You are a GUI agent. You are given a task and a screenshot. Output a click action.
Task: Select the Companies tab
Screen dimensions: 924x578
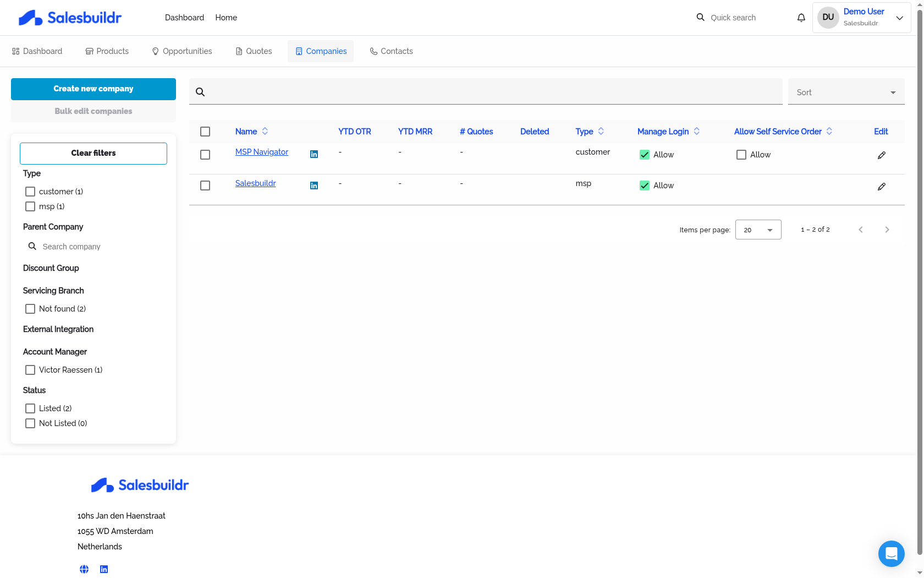[321, 51]
